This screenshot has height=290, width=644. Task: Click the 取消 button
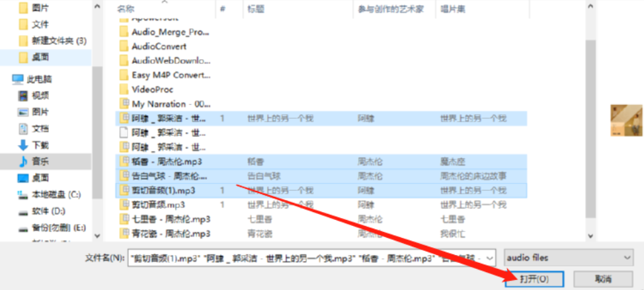[x=603, y=279]
